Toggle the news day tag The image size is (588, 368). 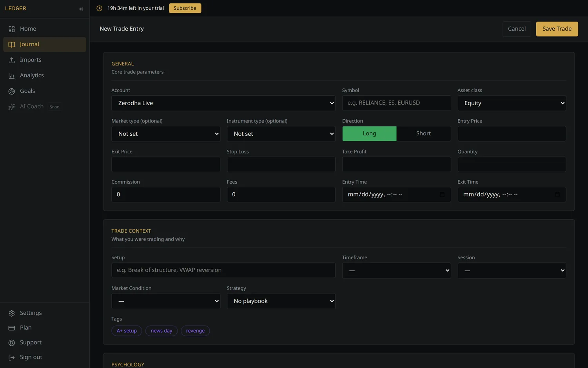pyautogui.click(x=162, y=331)
